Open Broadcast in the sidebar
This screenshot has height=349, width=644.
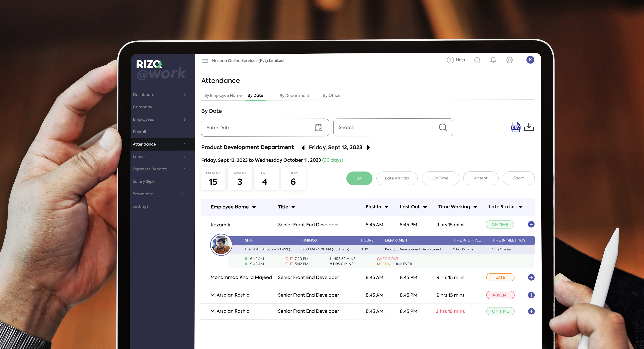click(162, 194)
